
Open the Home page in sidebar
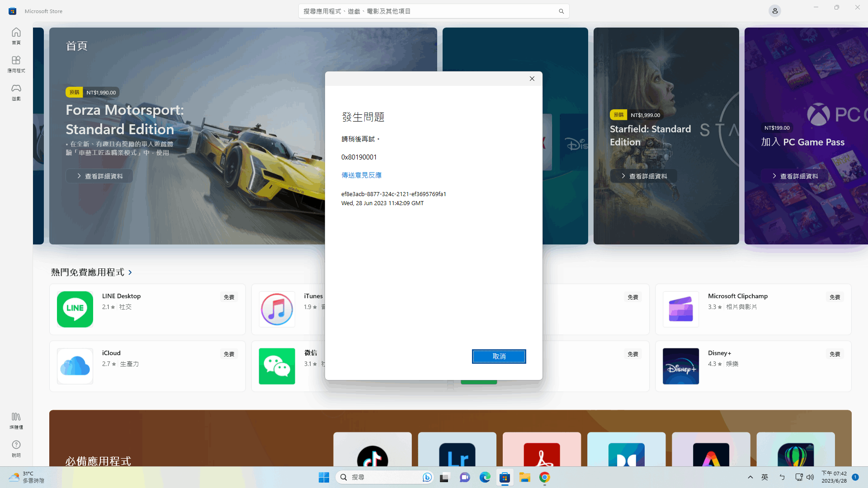click(16, 36)
